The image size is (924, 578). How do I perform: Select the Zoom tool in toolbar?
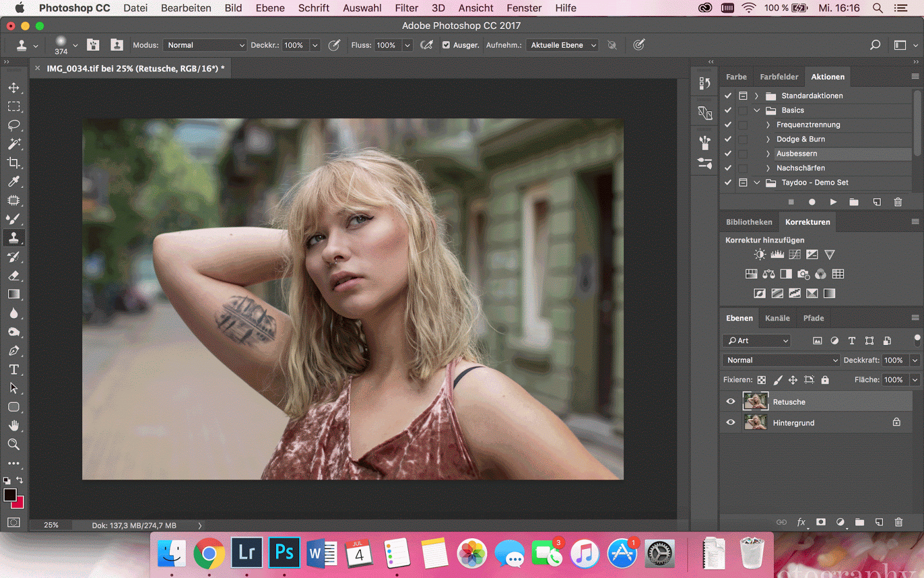pos(14,444)
